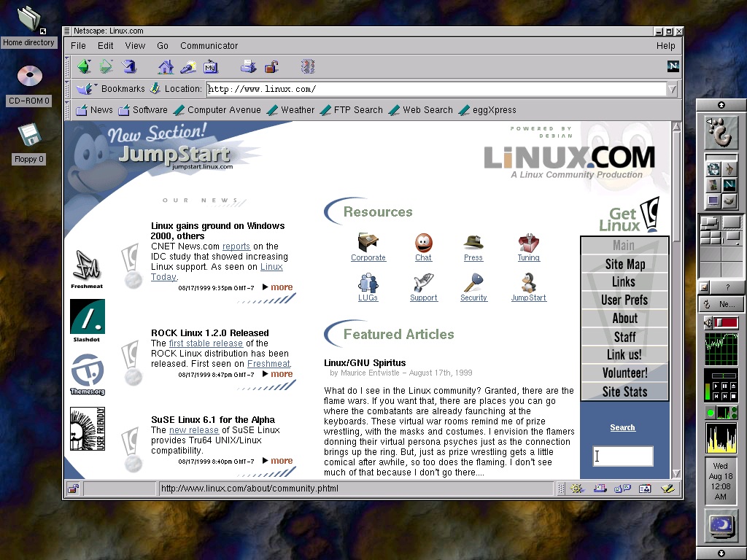Toggle mute speaker icon in panel
747x560 pixels.
[x=708, y=322]
